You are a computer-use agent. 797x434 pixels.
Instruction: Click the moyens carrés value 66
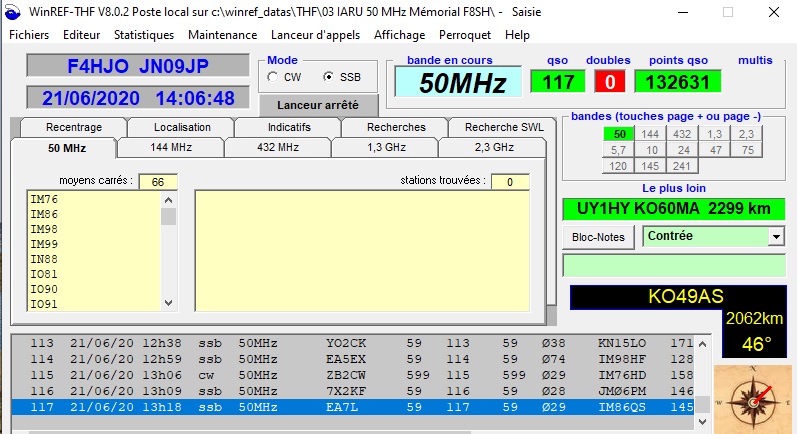click(158, 182)
